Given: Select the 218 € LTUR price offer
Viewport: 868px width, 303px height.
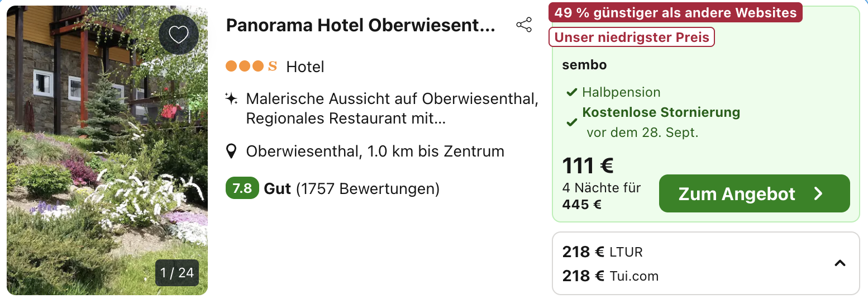Looking at the screenshot, I should click(x=603, y=252).
